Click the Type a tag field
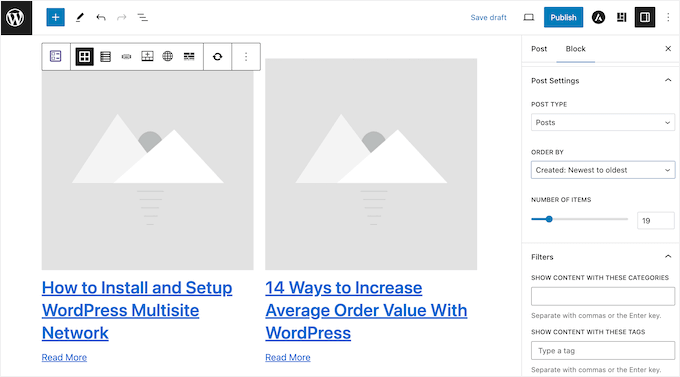The image size is (680, 377). [x=603, y=351]
